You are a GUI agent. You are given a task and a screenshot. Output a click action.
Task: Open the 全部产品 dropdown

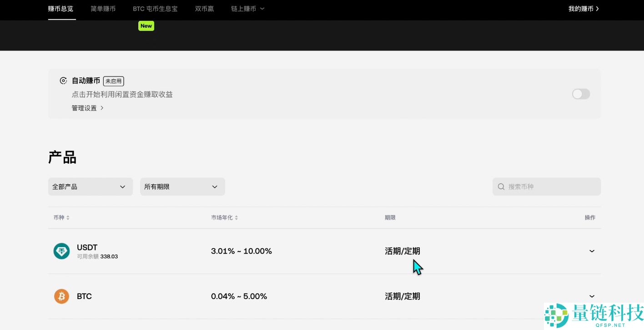[90, 187]
